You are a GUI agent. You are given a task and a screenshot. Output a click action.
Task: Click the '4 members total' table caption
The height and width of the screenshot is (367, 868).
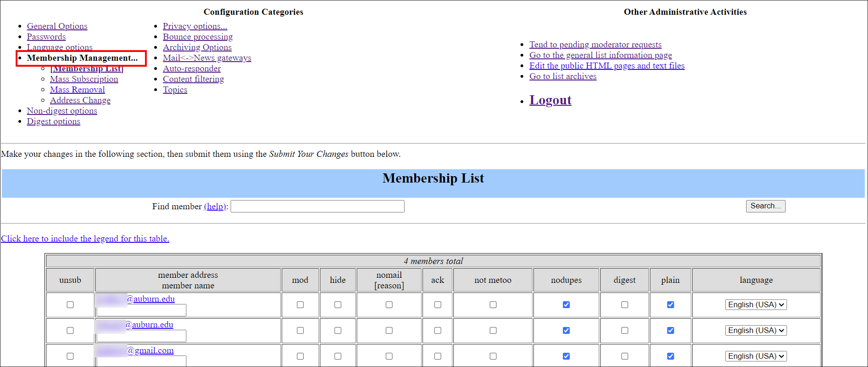point(433,261)
